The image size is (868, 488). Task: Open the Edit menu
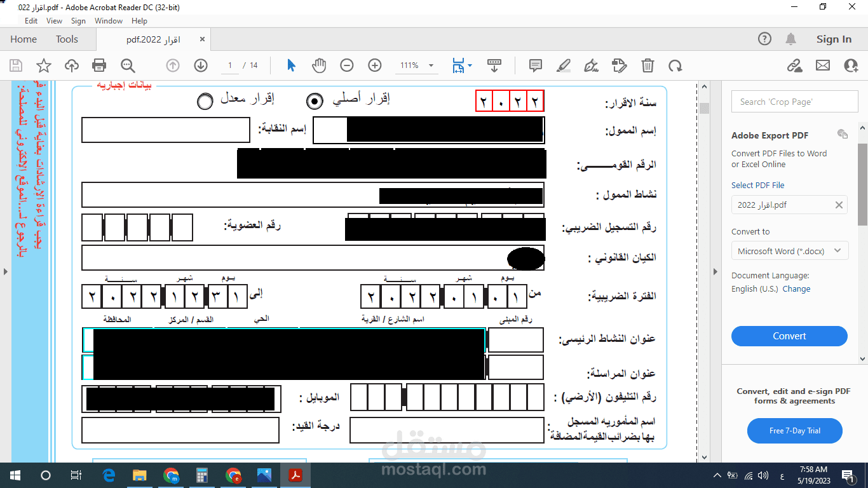coord(31,21)
